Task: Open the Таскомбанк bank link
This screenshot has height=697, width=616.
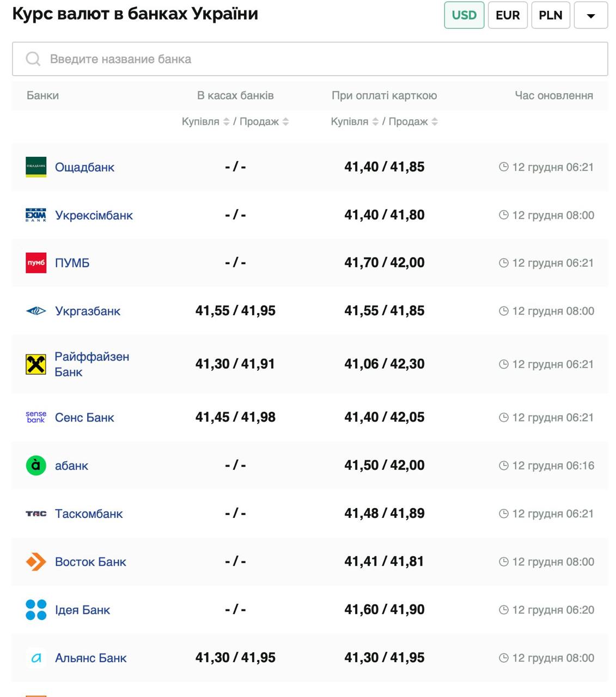Action: [89, 513]
